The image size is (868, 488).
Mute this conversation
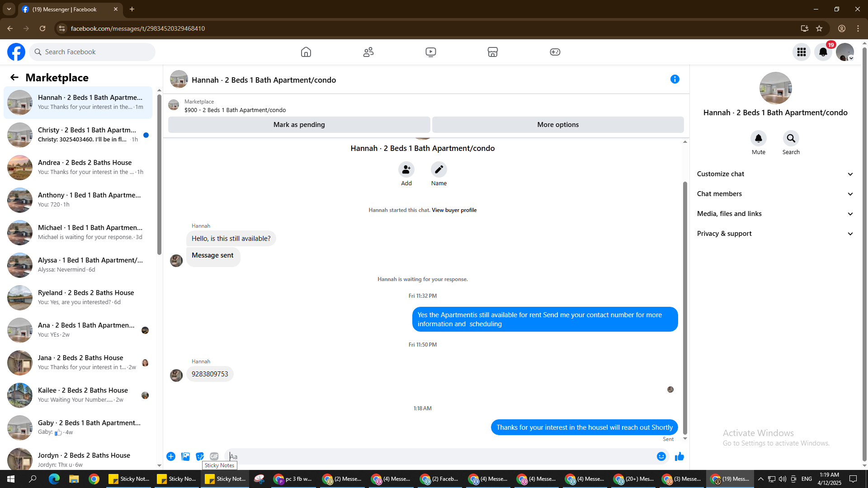point(759,138)
